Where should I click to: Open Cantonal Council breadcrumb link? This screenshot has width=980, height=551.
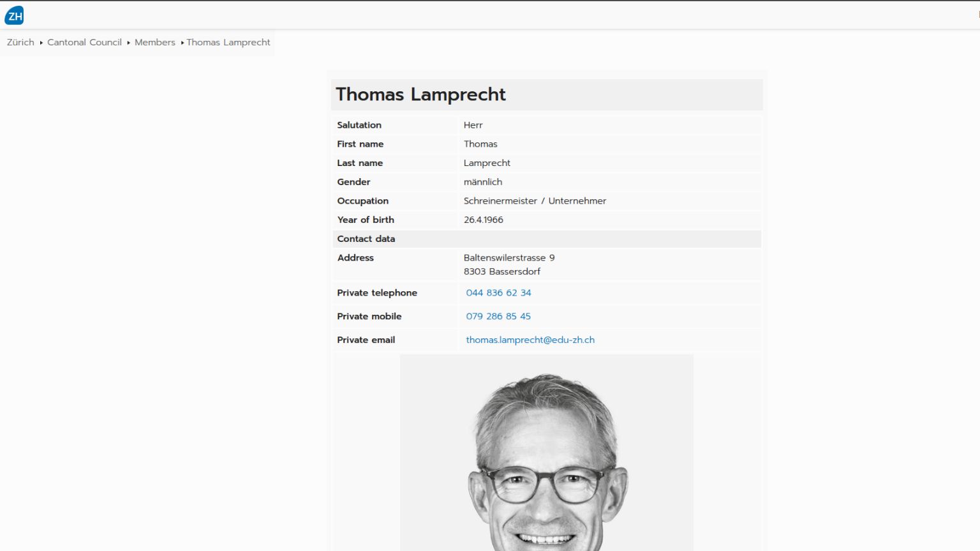[x=84, y=42]
